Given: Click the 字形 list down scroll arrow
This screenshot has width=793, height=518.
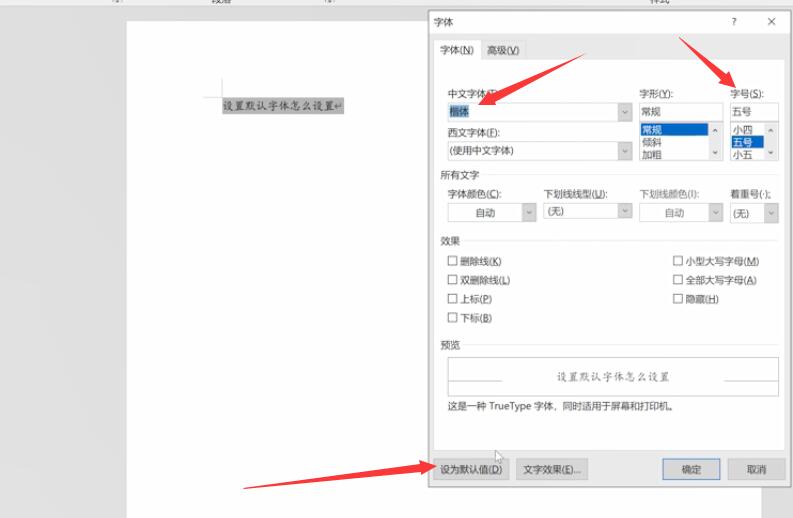Looking at the screenshot, I should coord(715,153).
